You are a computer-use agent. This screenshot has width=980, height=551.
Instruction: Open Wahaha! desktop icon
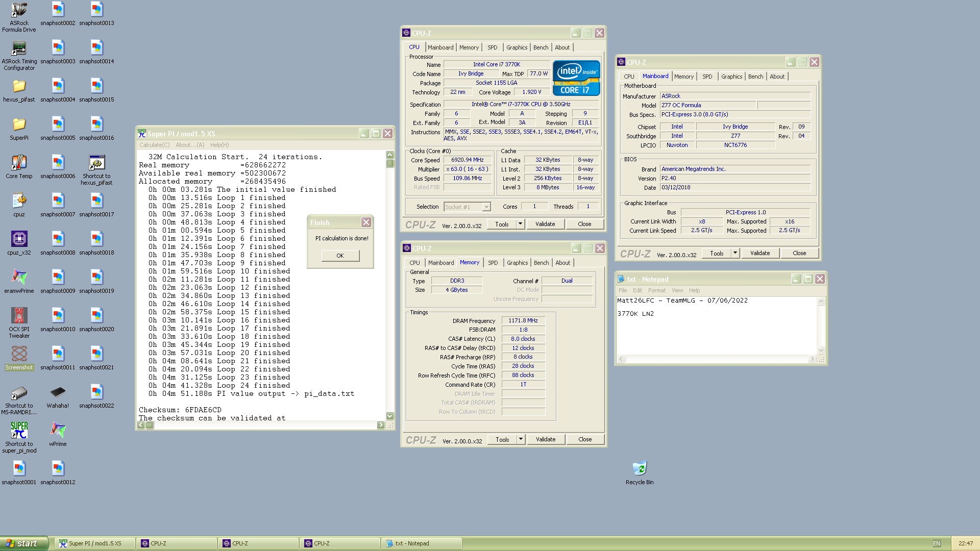pos(58,396)
